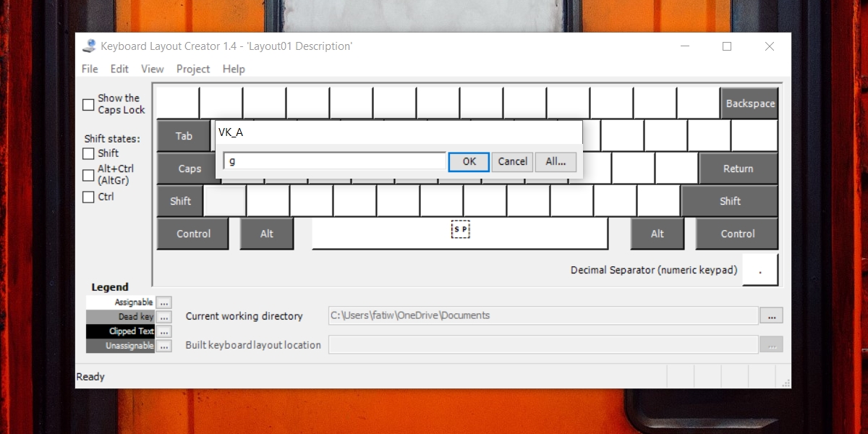The image size is (868, 434).
Task: Confirm the VK_A assignment with OK
Action: [468, 161]
